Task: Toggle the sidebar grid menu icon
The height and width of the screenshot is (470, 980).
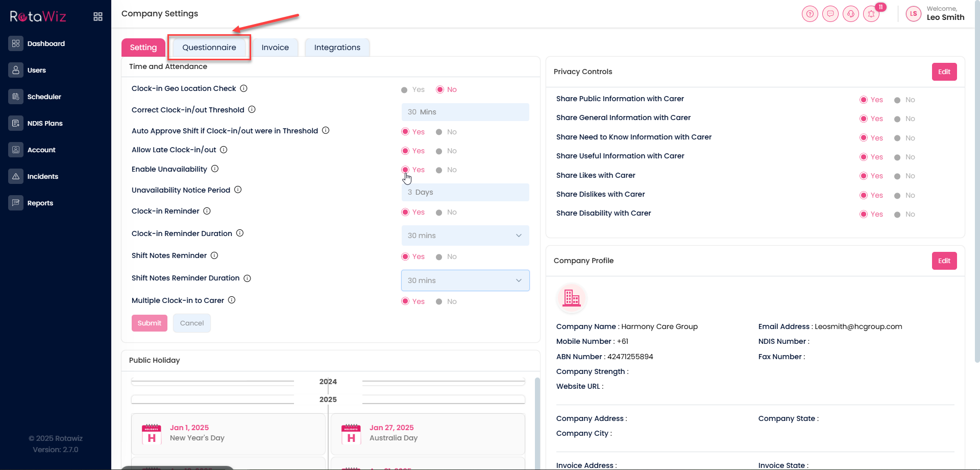Action: pos(98,17)
